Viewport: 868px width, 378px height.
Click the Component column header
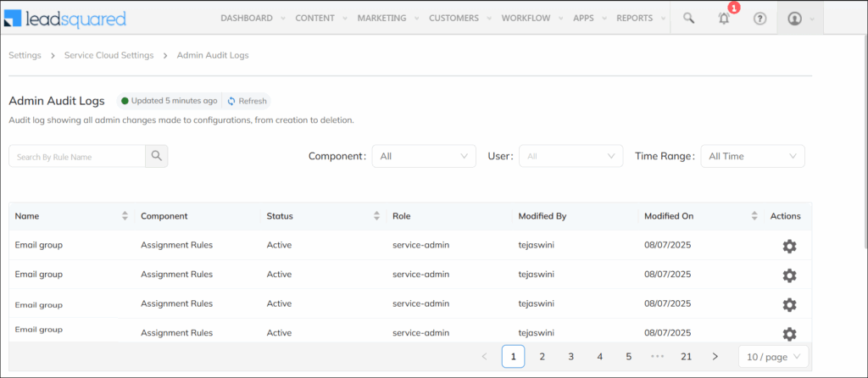(x=164, y=216)
